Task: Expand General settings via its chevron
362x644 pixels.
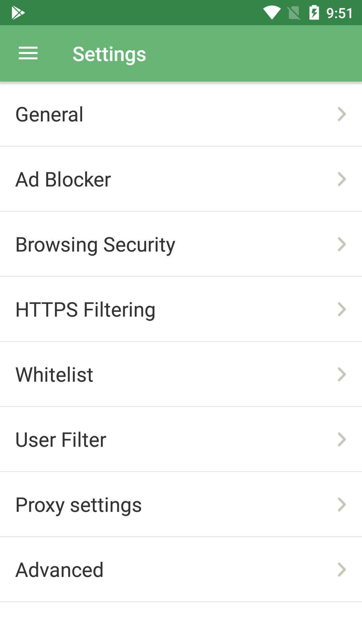Action: click(x=342, y=114)
